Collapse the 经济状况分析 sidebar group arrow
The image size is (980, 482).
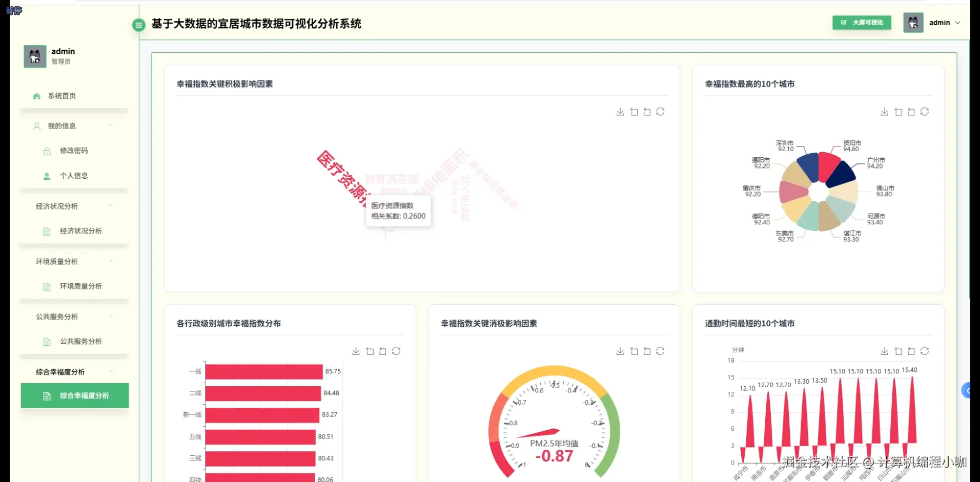[111, 206]
